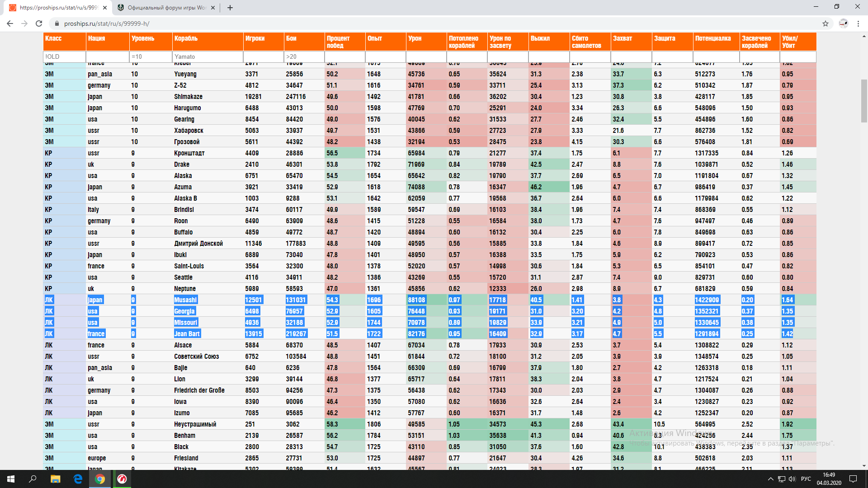Sort the table by Защита header

673,42
